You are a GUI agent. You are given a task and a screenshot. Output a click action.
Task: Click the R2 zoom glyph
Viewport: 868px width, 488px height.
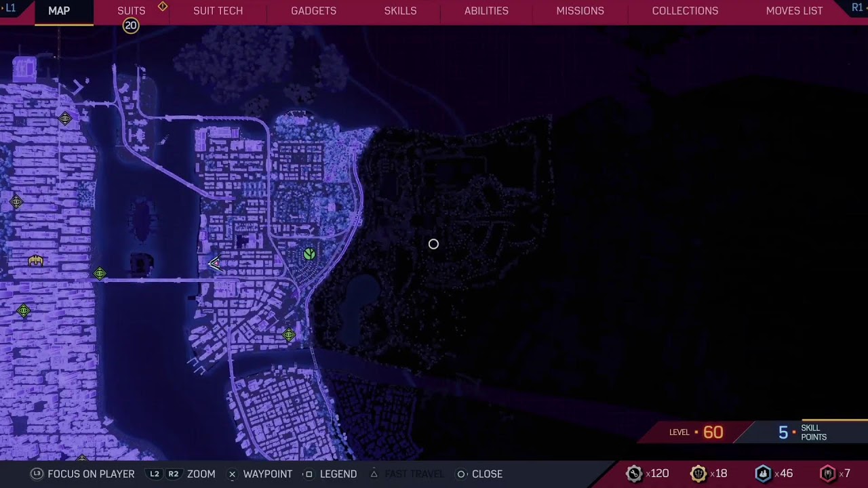click(174, 474)
